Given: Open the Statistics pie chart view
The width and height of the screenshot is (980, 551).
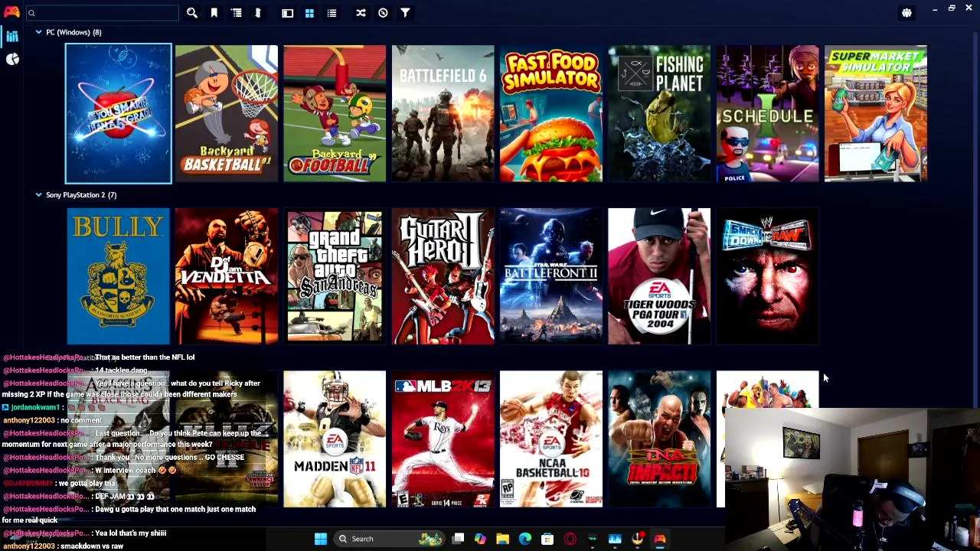Looking at the screenshot, I should pos(12,60).
